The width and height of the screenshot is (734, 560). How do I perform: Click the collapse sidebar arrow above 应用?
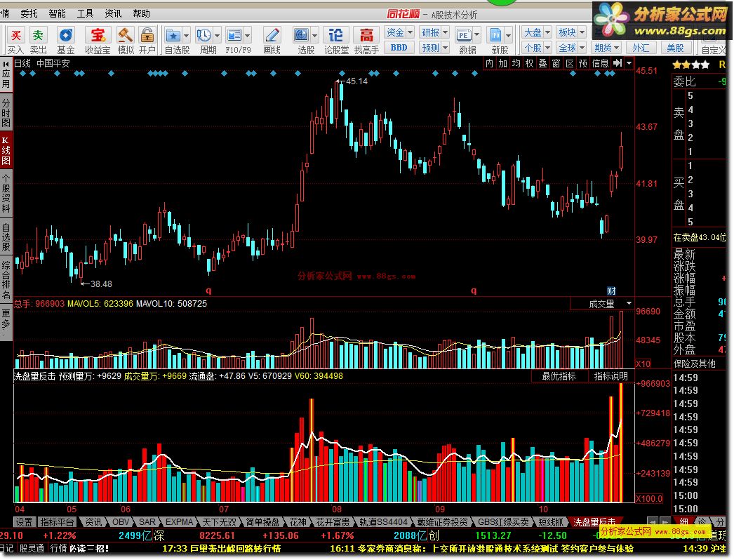pyautogui.click(x=6, y=64)
